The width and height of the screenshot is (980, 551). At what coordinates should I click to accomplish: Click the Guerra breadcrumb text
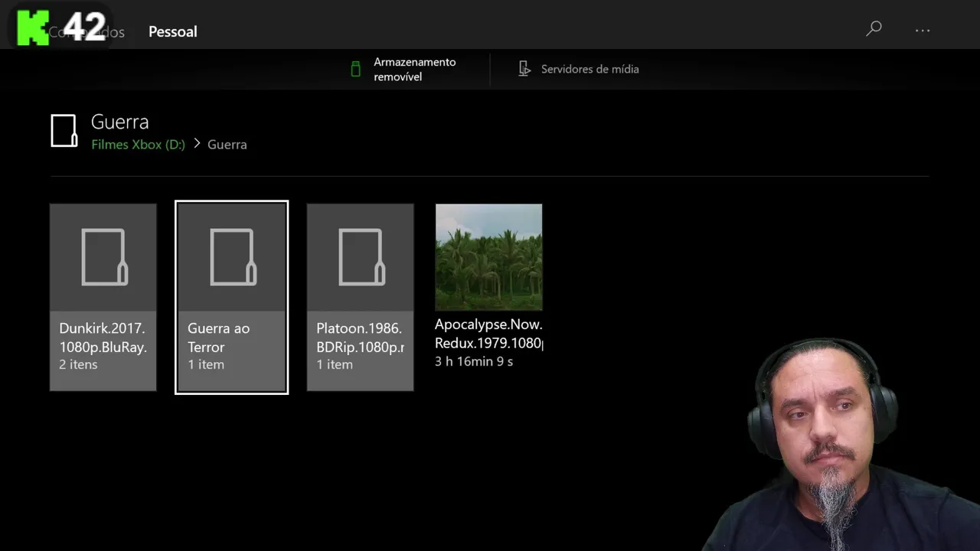[227, 144]
